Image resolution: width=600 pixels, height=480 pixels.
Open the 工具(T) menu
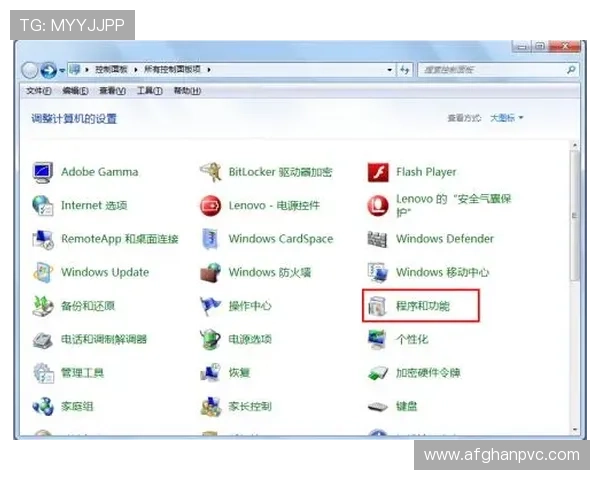click(150, 91)
